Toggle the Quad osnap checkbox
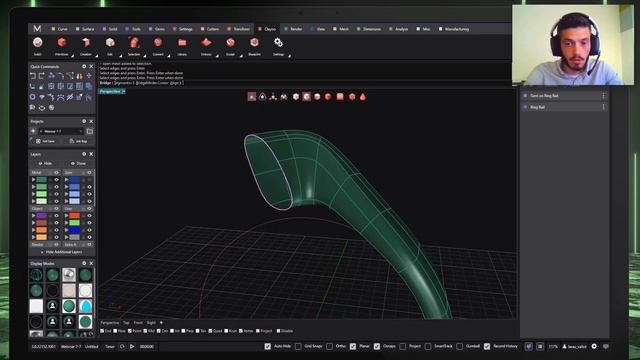The width and height of the screenshot is (640, 360). coord(211,331)
